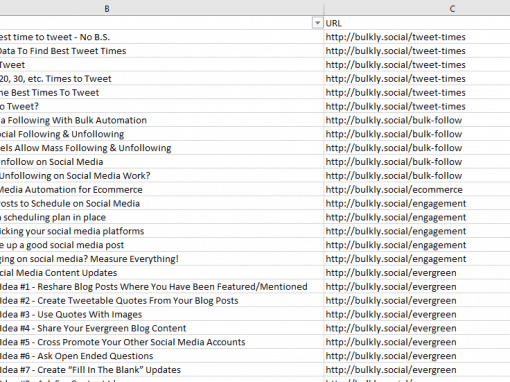Click the ecommerce URL cell

[x=417, y=190]
